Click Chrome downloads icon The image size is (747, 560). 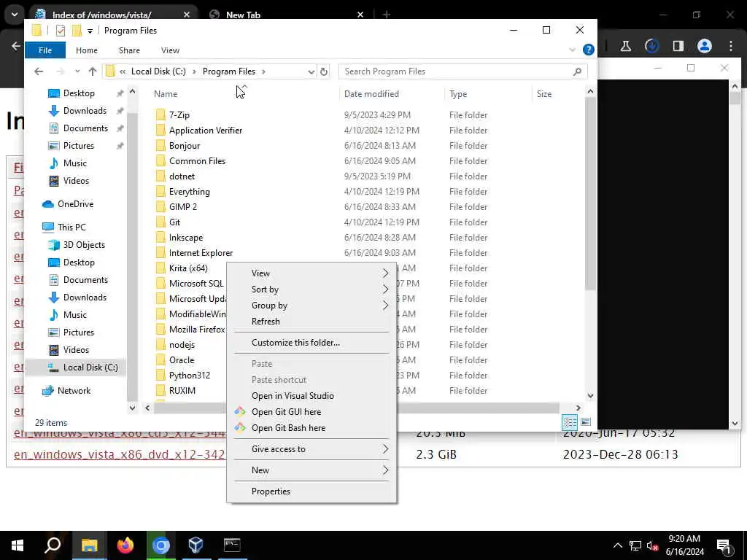coord(651,46)
